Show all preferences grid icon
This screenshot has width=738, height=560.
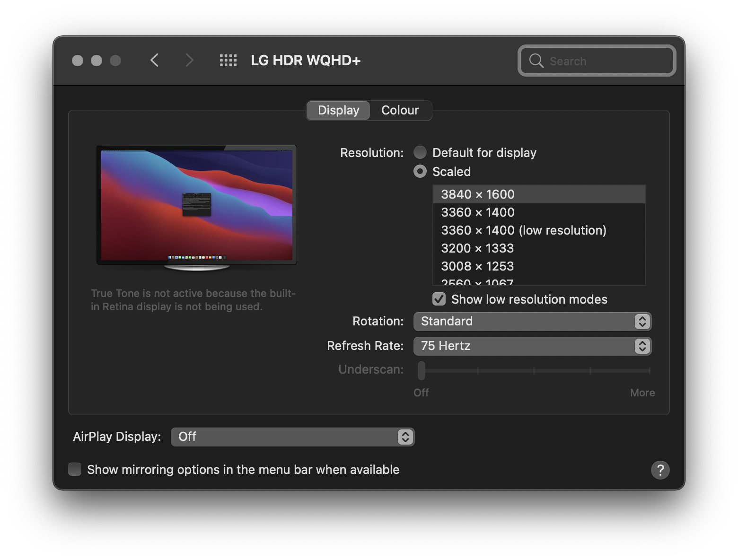pos(228,60)
